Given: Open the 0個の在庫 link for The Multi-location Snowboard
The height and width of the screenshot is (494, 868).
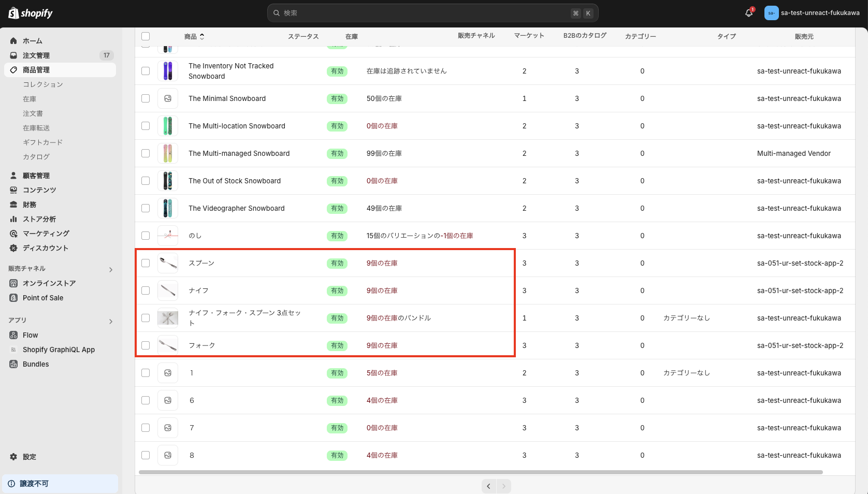Looking at the screenshot, I should pos(382,126).
